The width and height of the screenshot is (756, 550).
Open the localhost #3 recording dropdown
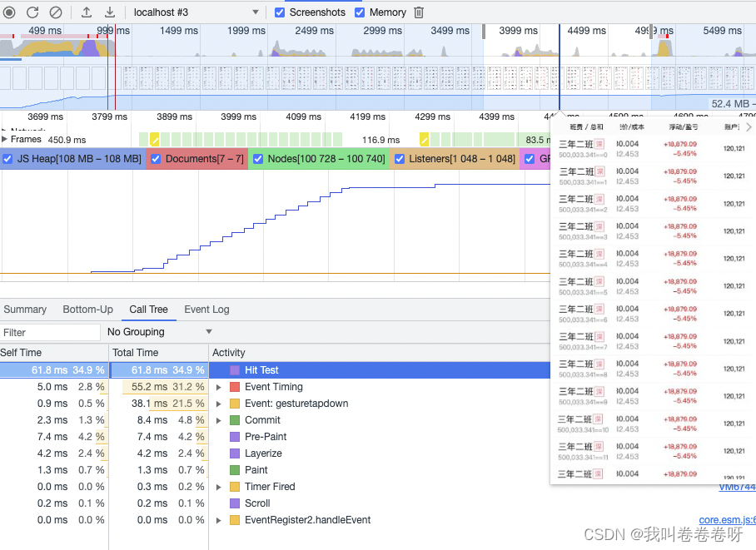pyautogui.click(x=196, y=12)
